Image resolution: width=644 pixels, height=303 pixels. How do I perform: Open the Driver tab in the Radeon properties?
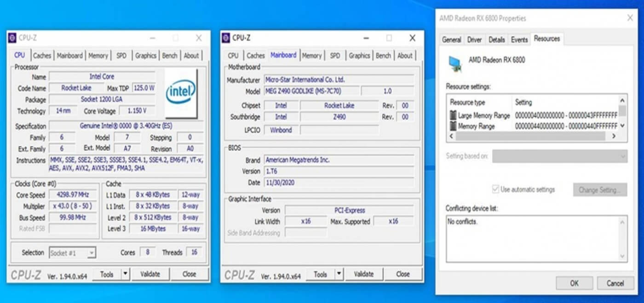[474, 40]
